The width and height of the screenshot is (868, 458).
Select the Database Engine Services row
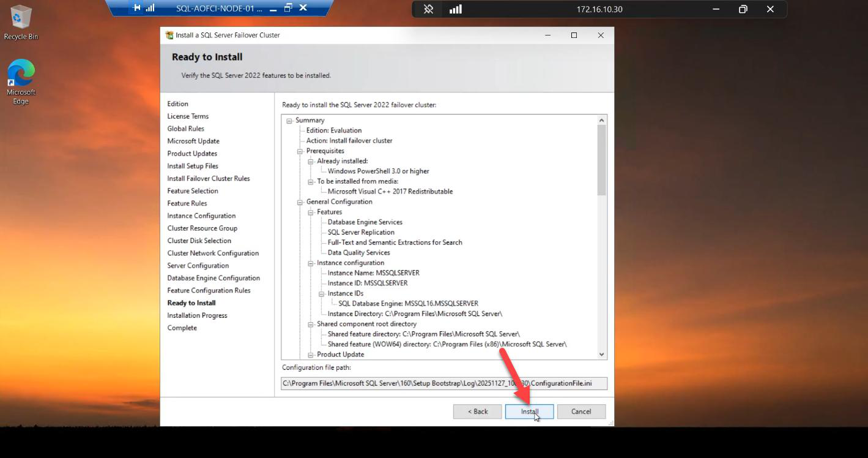pyautogui.click(x=365, y=222)
